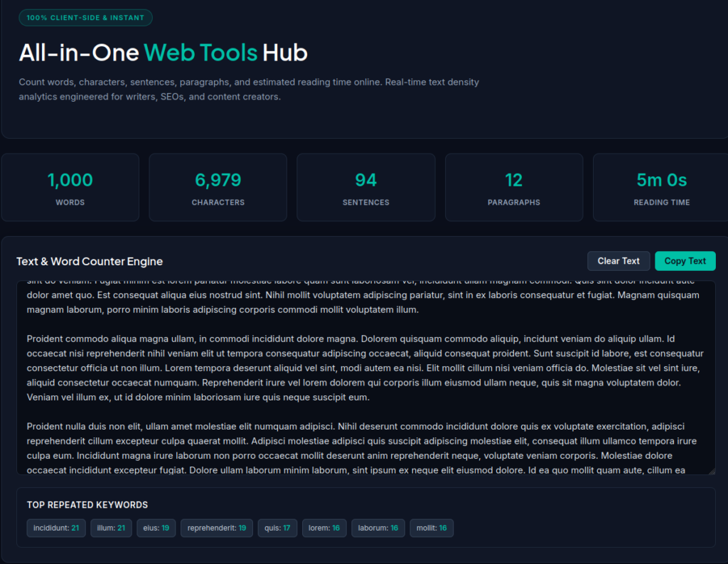
Task: Click the Reading Time stat card
Action: [x=661, y=187]
